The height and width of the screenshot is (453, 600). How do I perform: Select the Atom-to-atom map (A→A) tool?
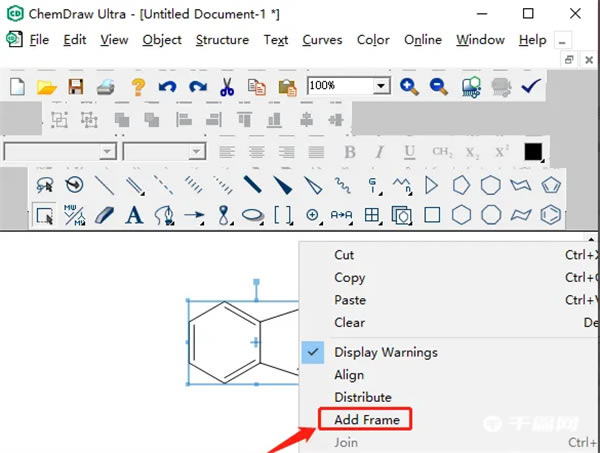[341, 215]
